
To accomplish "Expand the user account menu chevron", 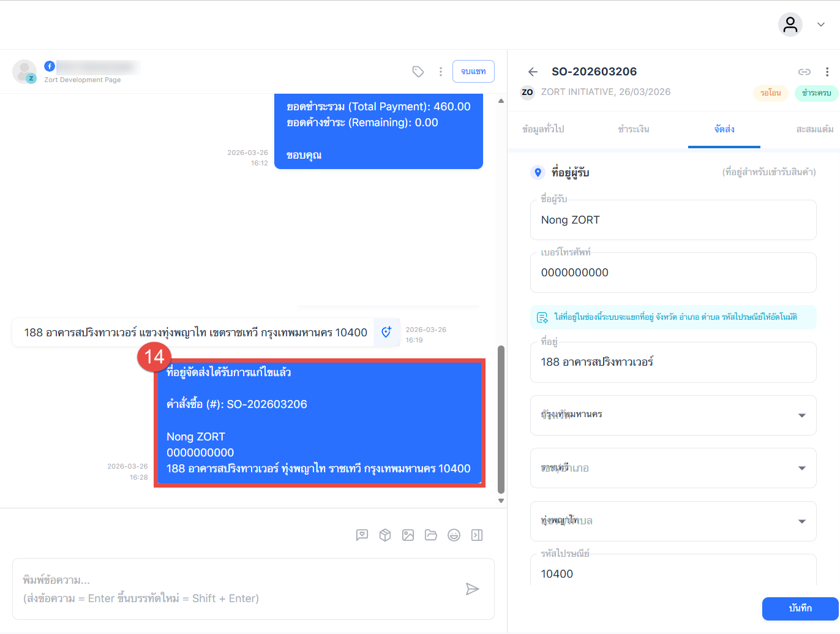I will point(821,25).
